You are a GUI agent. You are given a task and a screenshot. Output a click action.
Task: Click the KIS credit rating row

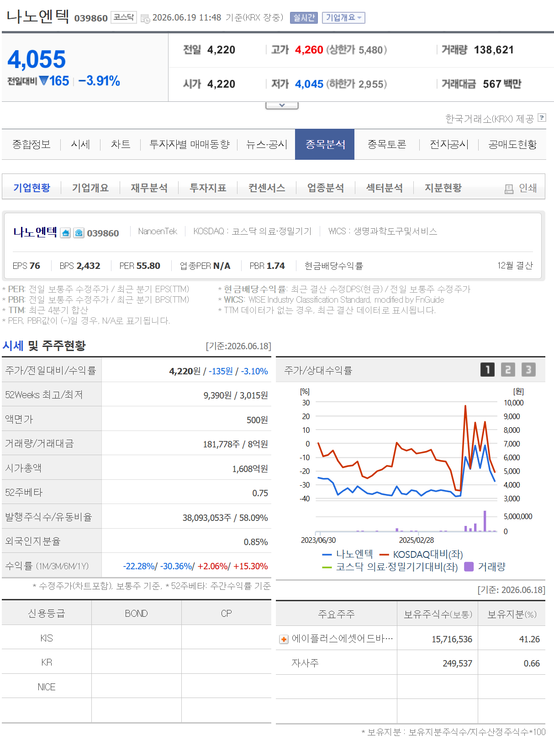137,638
